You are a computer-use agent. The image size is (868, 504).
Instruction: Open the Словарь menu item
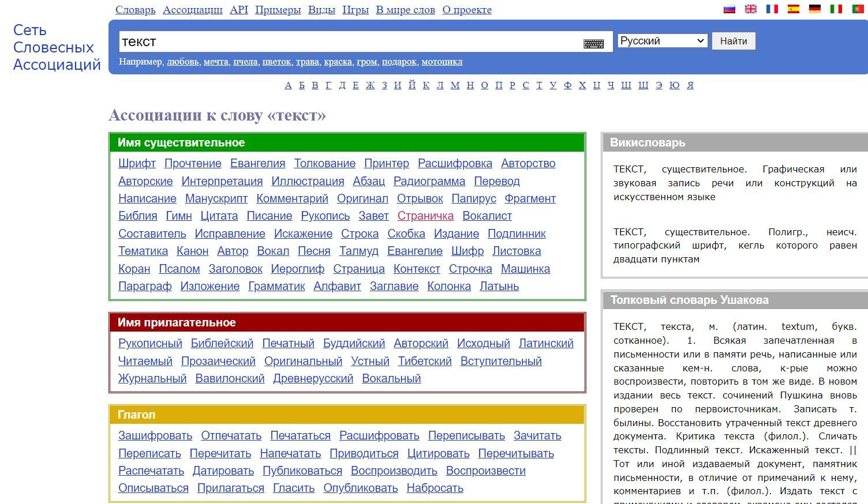click(136, 10)
